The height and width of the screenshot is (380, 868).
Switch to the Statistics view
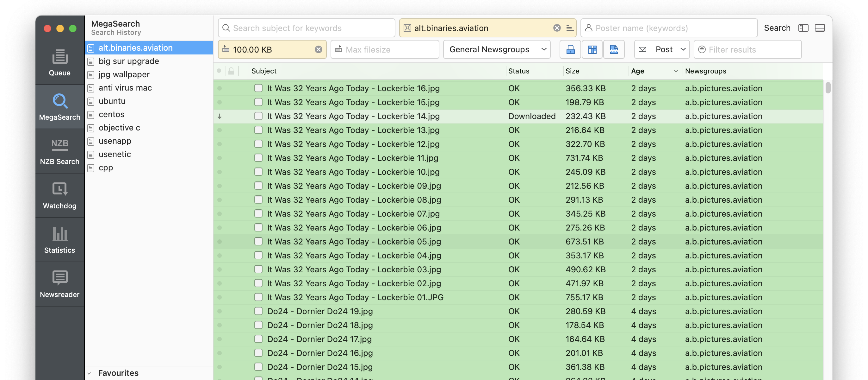[60, 240]
